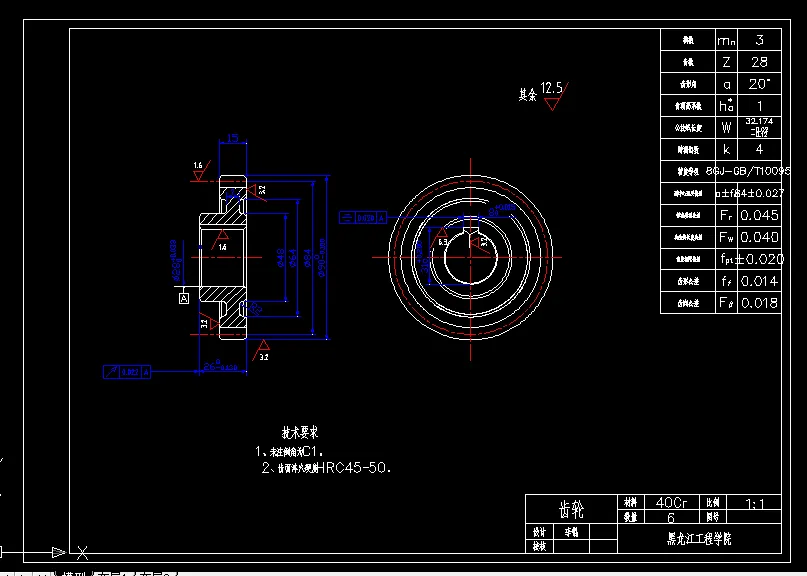The image size is (807, 576).
Task: Click the 数量 label in title block
Action: [x=630, y=517]
